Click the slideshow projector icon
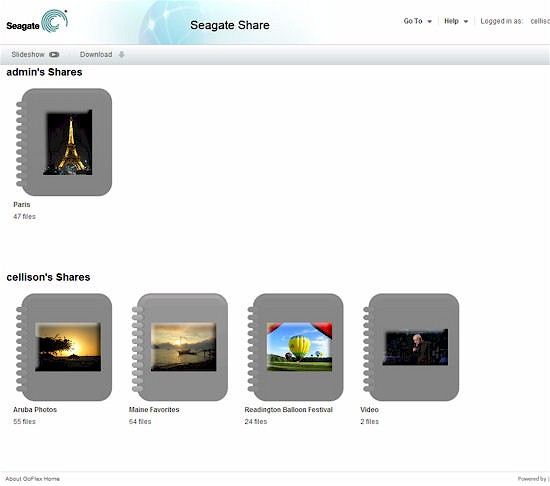This screenshot has height=486, width=550. (54, 54)
